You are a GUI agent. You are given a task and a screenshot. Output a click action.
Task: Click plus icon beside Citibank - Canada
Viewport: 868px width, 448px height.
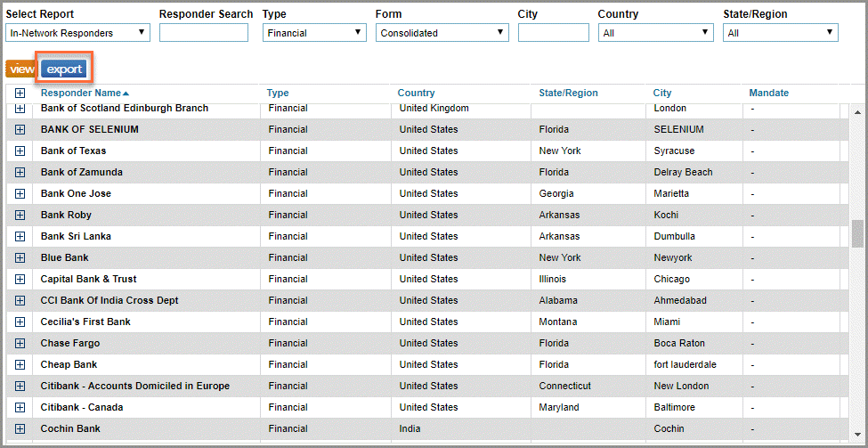coord(20,407)
